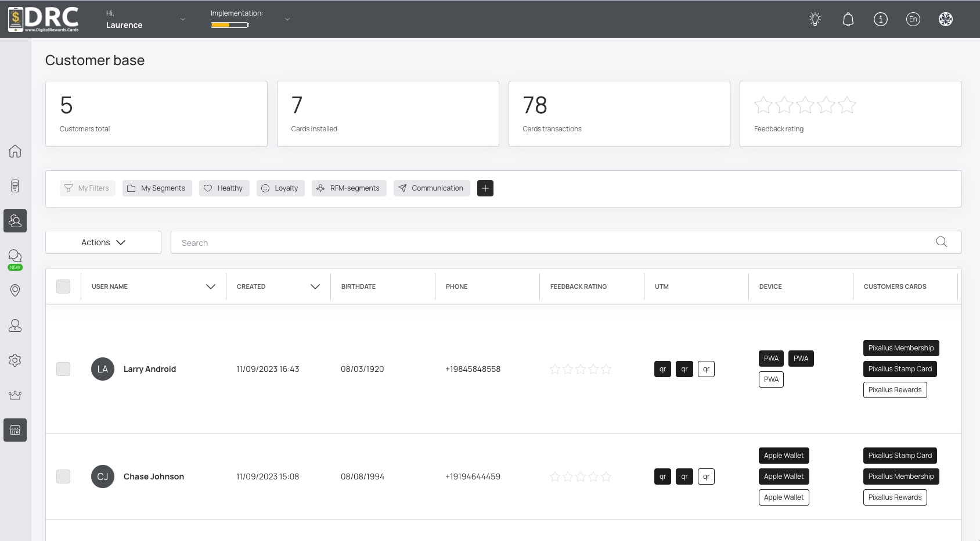This screenshot has height=541, width=980.
Task: Click the search magnifier icon
Action: (x=942, y=242)
